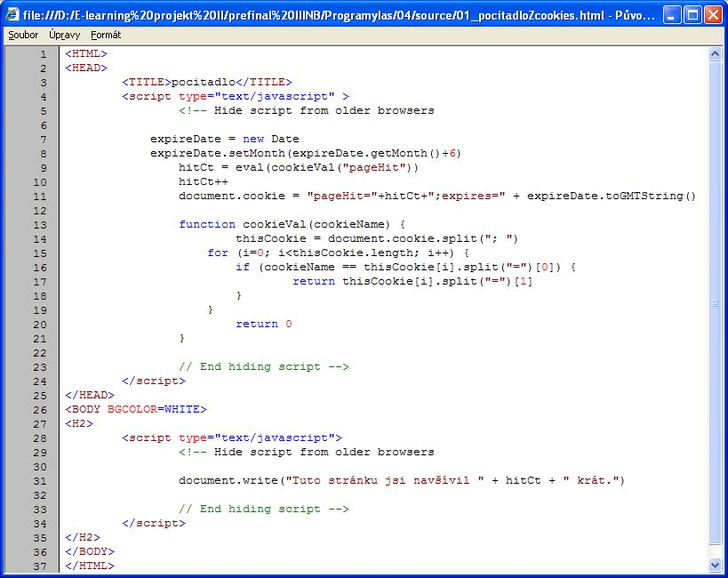Click the </script> tag on line 24
This screenshot has height=578, width=728.
coord(154,381)
